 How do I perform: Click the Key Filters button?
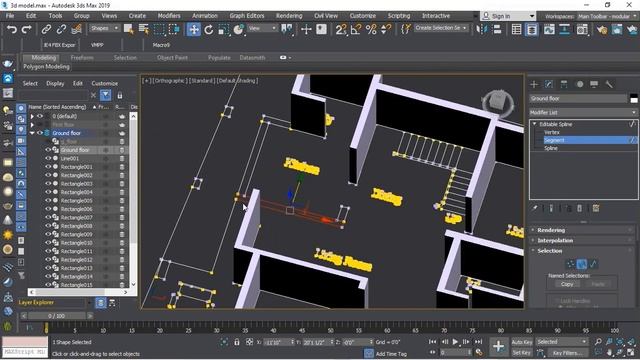567,352
